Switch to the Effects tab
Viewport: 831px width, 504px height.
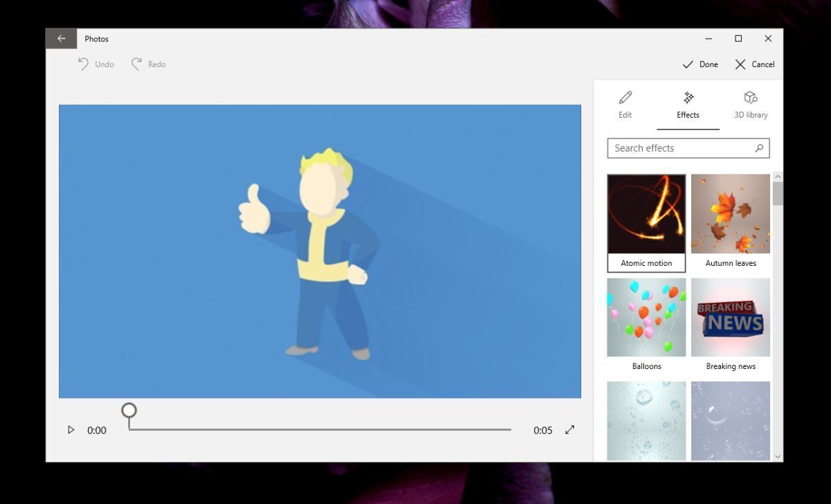[688, 106]
